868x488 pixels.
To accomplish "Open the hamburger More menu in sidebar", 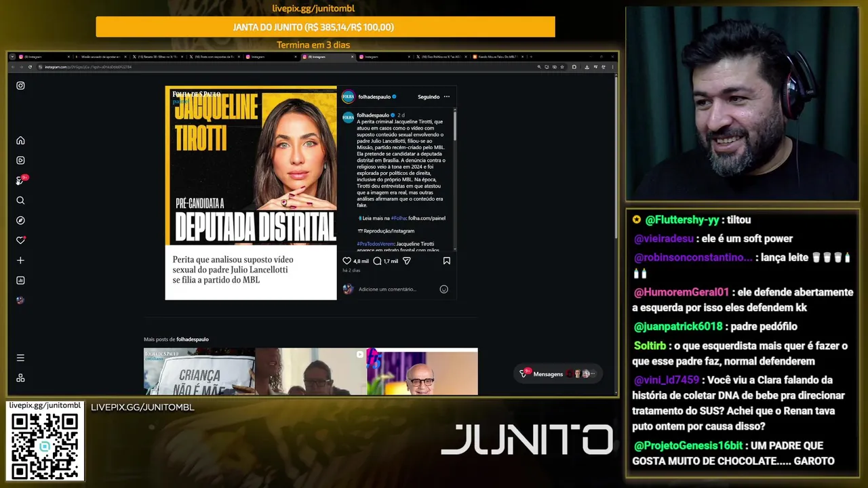I will [x=20, y=358].
